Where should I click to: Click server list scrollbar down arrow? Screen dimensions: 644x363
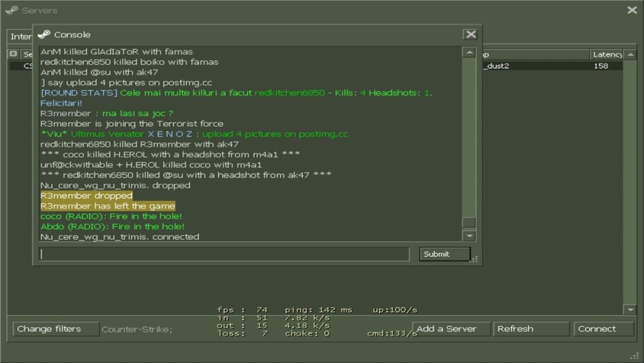(630, 309)
